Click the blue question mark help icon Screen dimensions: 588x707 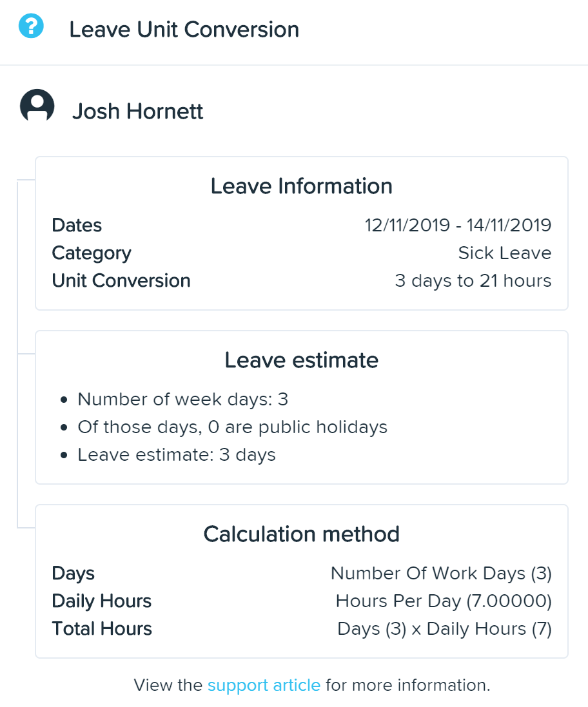31,26
